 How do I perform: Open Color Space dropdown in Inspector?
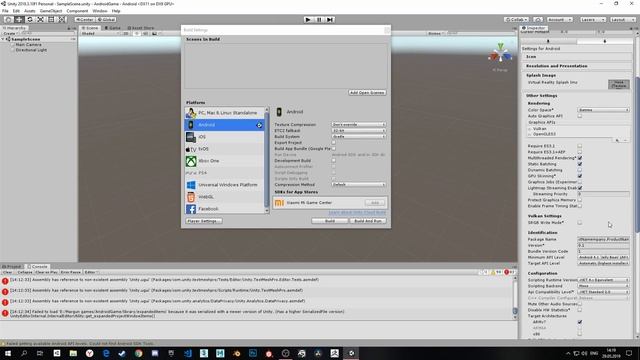coord(603,110)
